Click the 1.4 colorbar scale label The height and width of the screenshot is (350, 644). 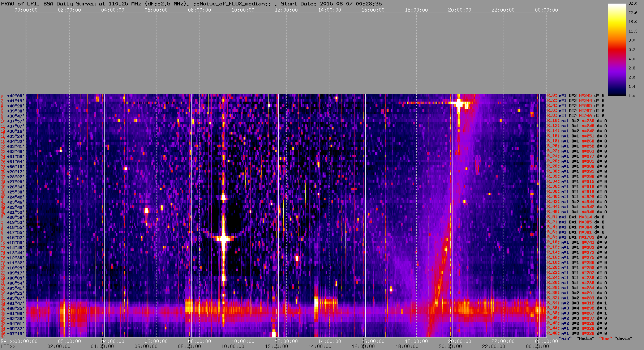tap(632, 87)
